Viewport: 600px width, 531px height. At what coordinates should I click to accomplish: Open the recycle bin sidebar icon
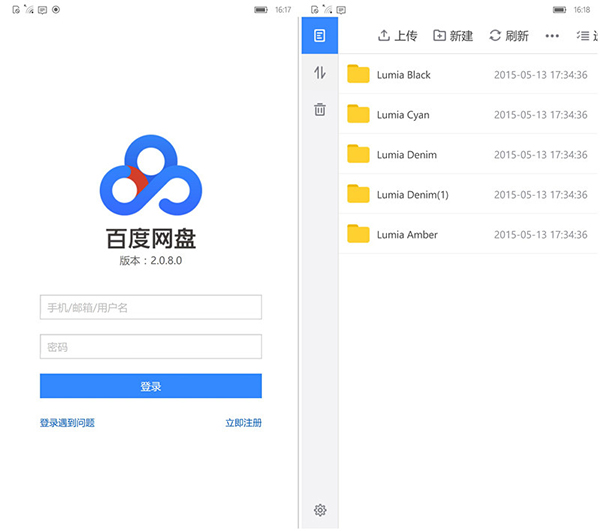click(320, 110)
